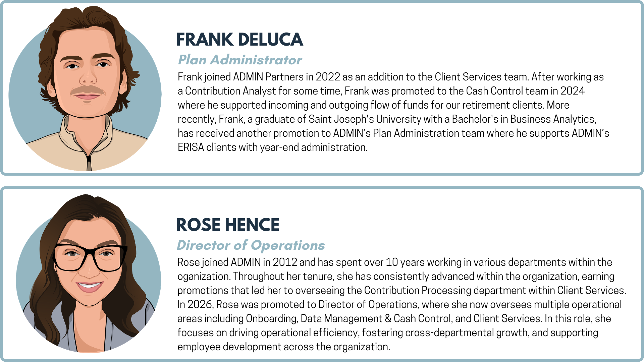Click the Director of Operations title text
Screen dimensions: 644x362
(x=251, y=245)
